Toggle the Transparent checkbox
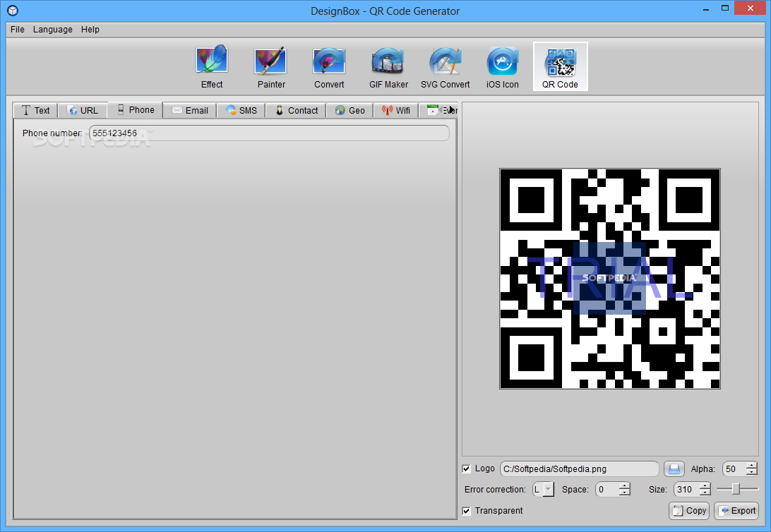771x532 pixels. [467, 511]
